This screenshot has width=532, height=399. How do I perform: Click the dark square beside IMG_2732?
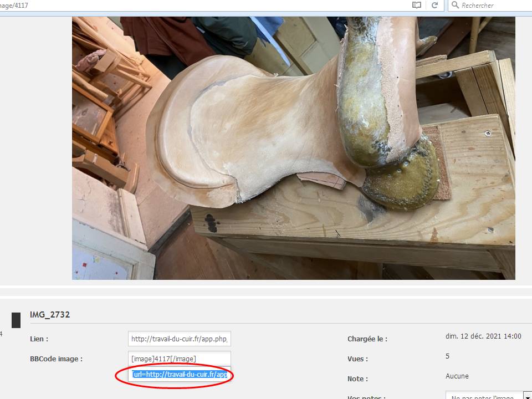16,320
